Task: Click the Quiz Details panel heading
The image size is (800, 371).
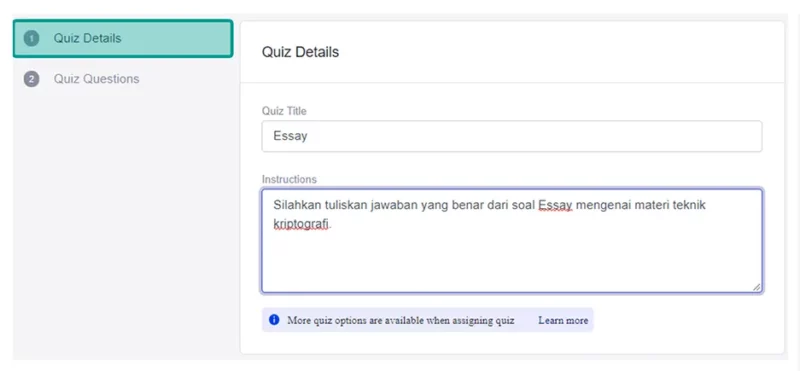Action: click(300, 52)
